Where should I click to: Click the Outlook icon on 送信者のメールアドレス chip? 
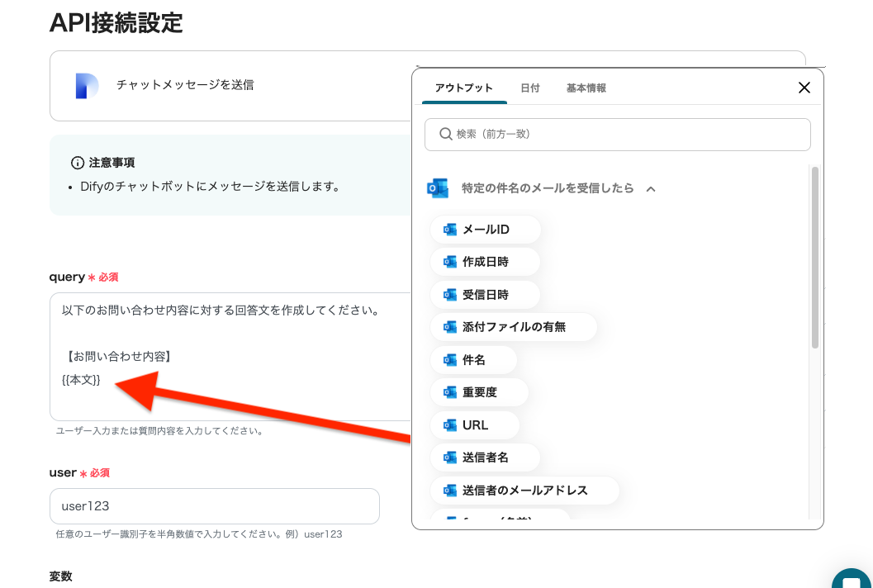click(450, 490)
